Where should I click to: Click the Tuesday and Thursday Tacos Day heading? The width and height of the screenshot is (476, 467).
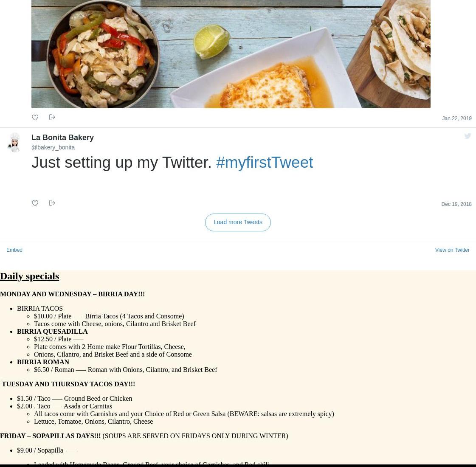(x=68, y=384)
